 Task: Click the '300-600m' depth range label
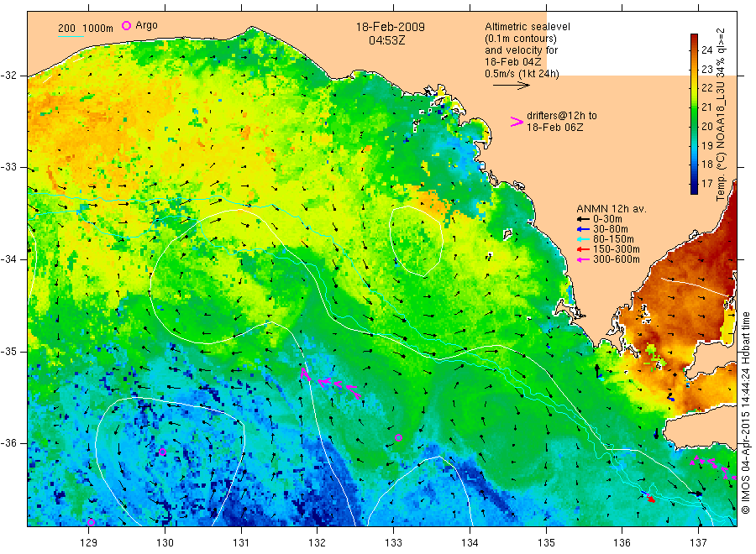click(x=617, y=259)
